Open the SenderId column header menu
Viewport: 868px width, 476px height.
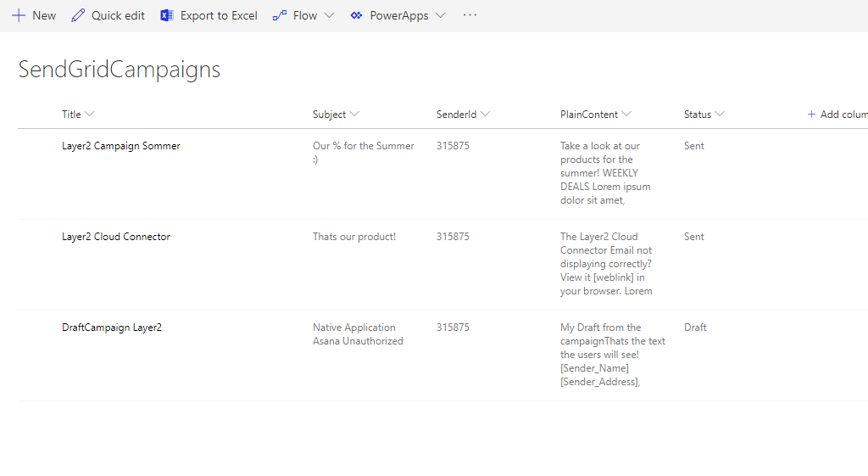coord(485,115)
